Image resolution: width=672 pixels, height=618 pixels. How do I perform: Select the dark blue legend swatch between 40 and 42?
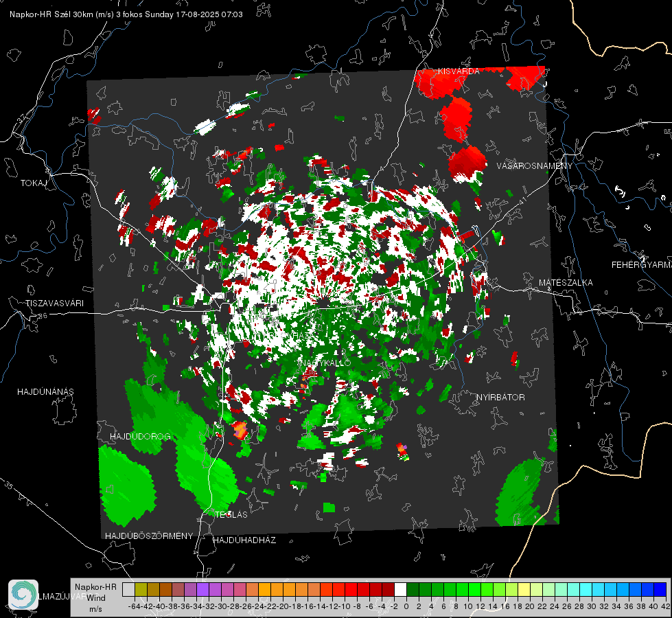[x=660, y=589]
